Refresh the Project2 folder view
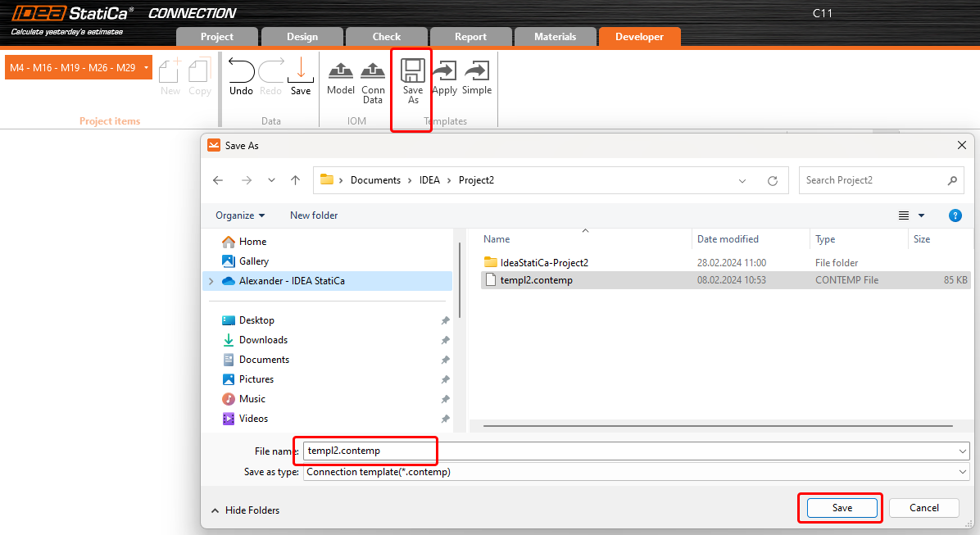This screenshot has width=980, height=535. [772, 180]
